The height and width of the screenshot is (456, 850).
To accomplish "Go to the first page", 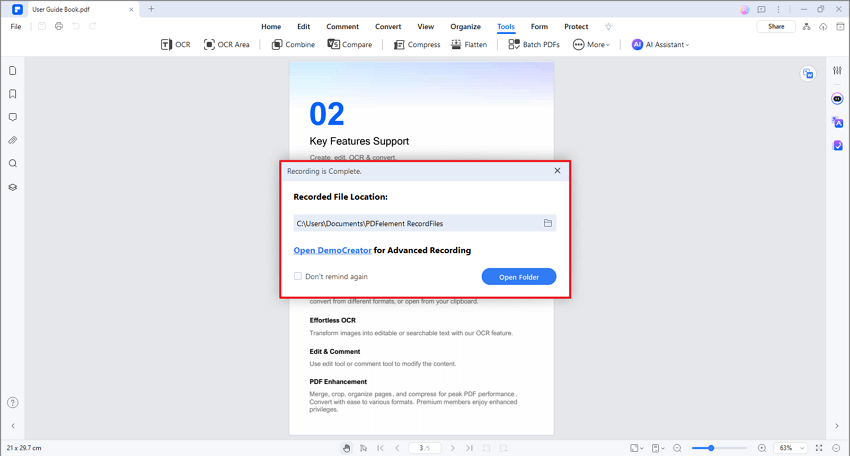I will coord(381,448).
